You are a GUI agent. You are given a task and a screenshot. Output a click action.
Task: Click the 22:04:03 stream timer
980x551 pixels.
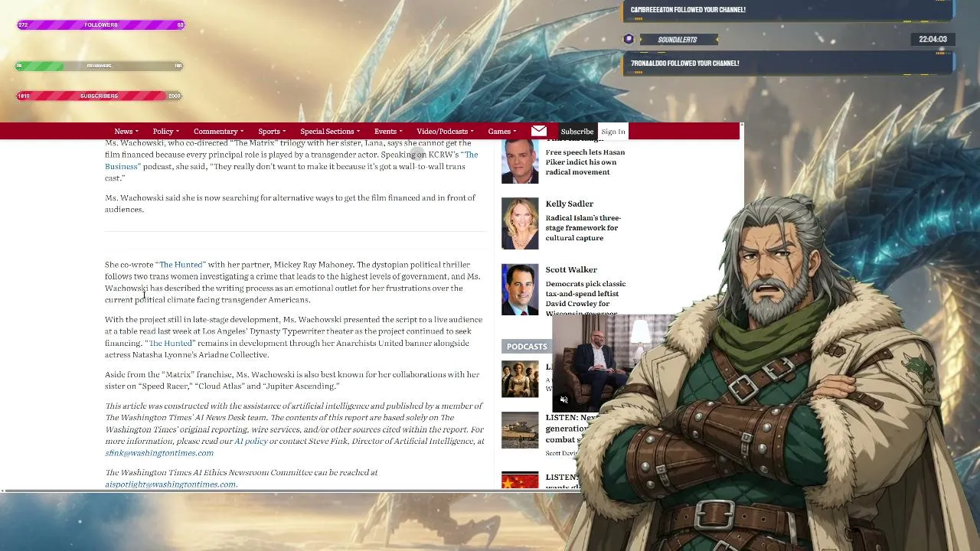933,39
